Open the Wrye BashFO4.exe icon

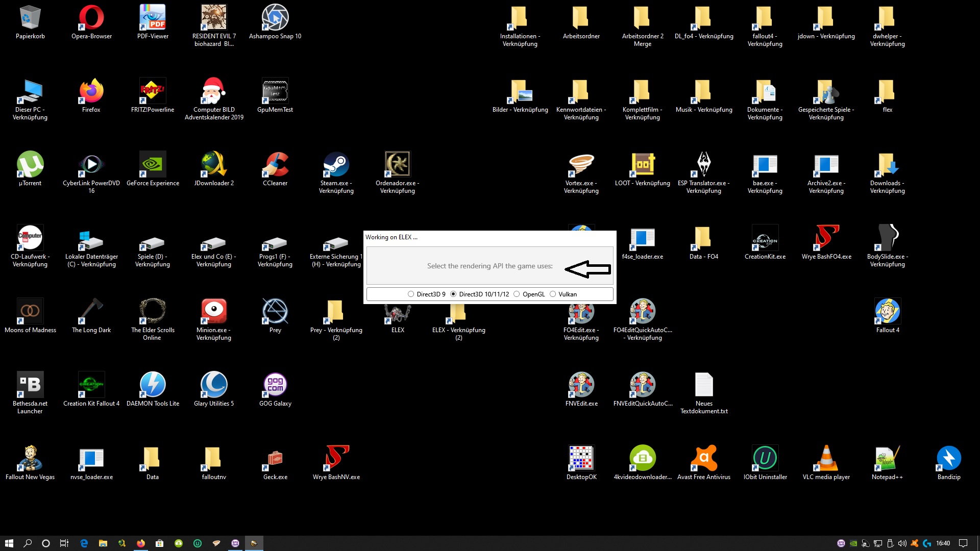click(x=826, y=238)
